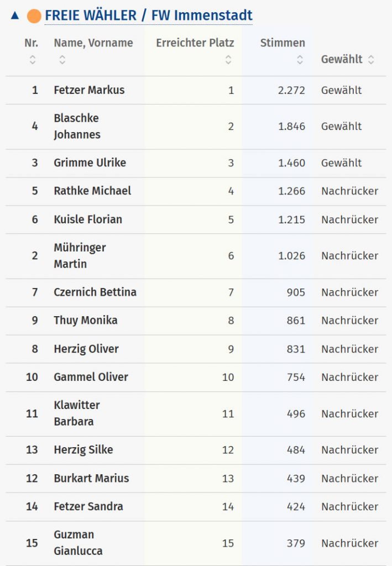The width and height of the screenshot is (392, 566).
Task: Click on Czernich Bettina's name
Action: [x=95, y=292]
